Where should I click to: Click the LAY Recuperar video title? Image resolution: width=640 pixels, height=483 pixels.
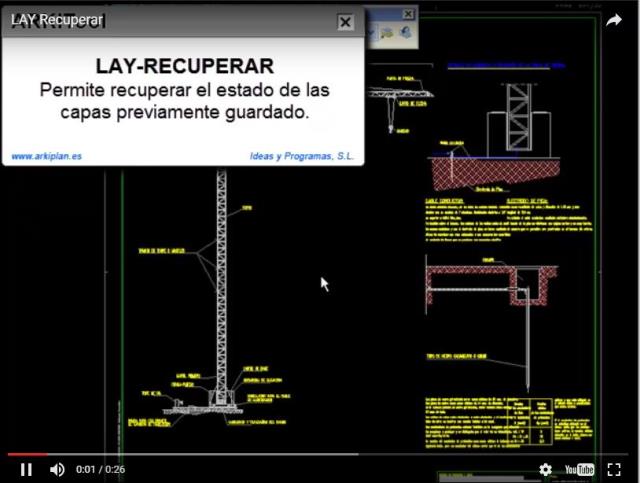pos(57,20)
